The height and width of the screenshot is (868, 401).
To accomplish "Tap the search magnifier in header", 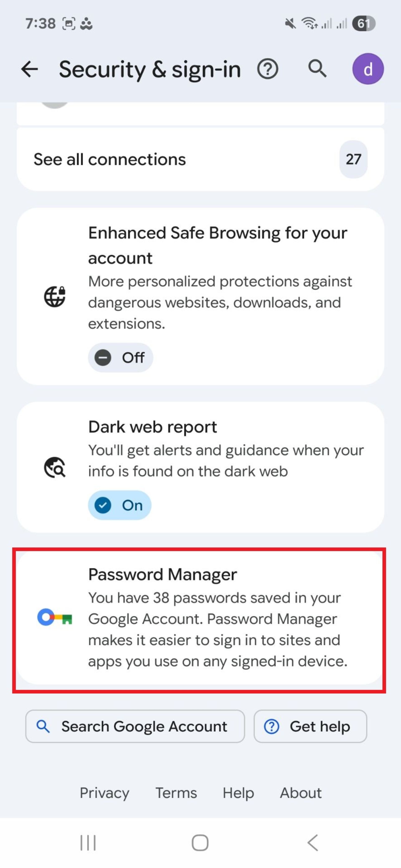I will pos(317,69).
